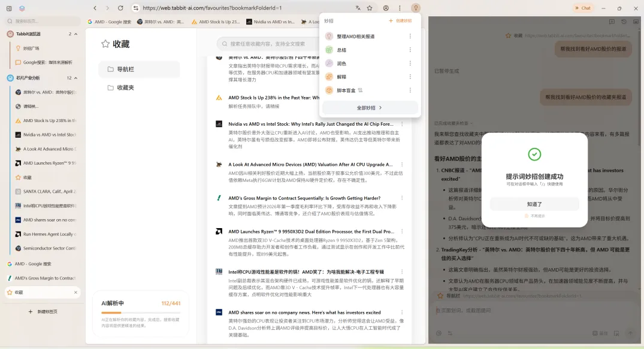Image resolution: width=644 pixels, height=349 pixels.
Task: Open Run Hermes Agent Locally sidebar tab
Action: [45, 234]
